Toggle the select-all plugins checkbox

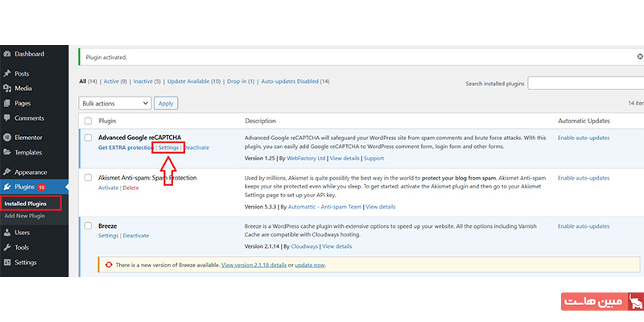(88, 122)
